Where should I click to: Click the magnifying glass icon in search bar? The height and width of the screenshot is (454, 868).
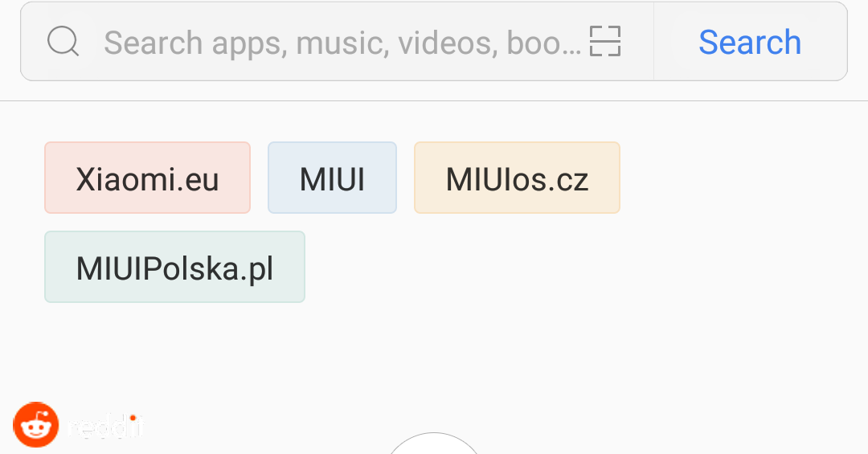(63, 42)
